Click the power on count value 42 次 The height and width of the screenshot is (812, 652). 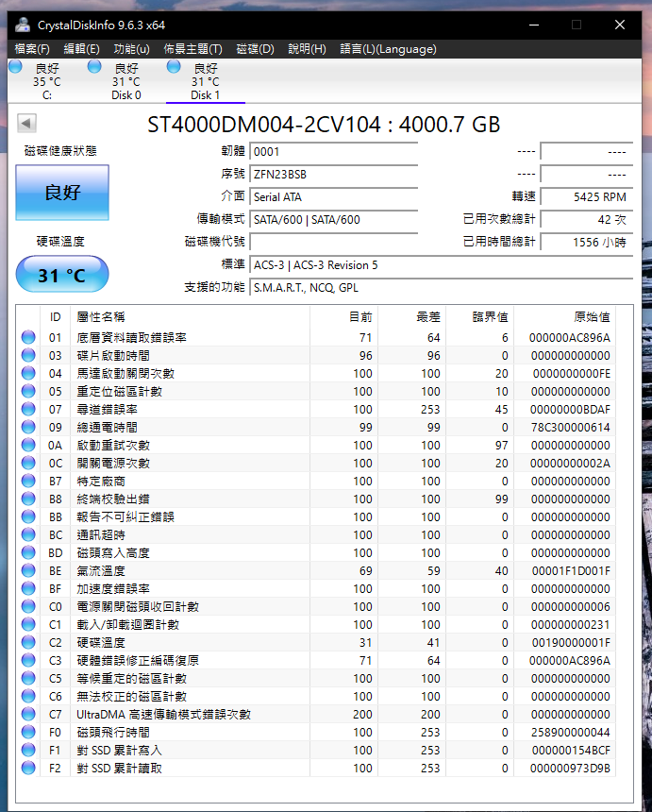point(587,220)
